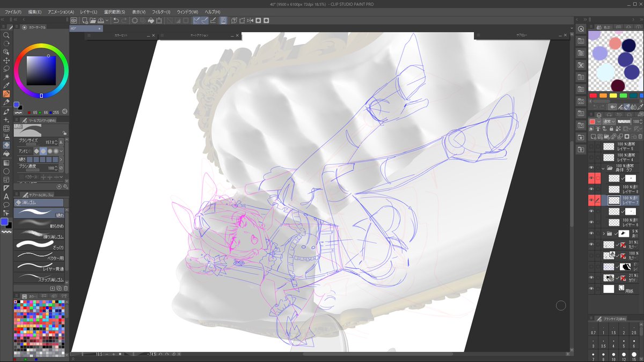Toggle visibility of the 31% layer
Viewport: 644px width, 362px height.
click(591, 245)
